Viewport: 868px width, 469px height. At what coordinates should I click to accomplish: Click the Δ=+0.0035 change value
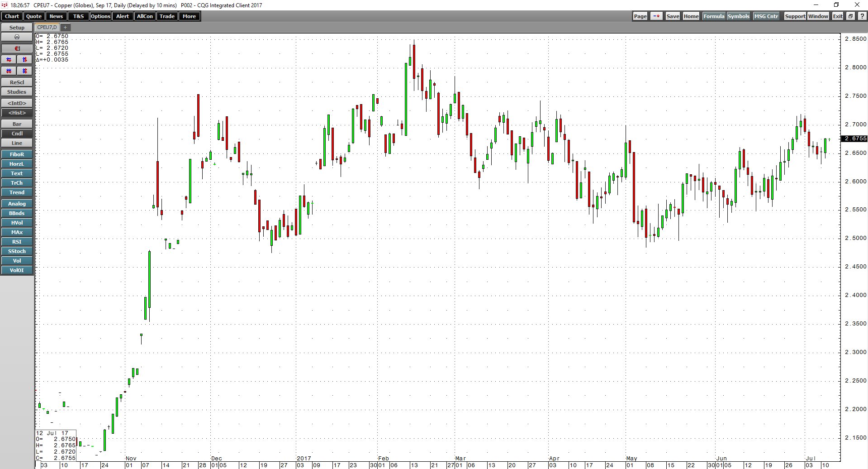click(x=52, y=60)
